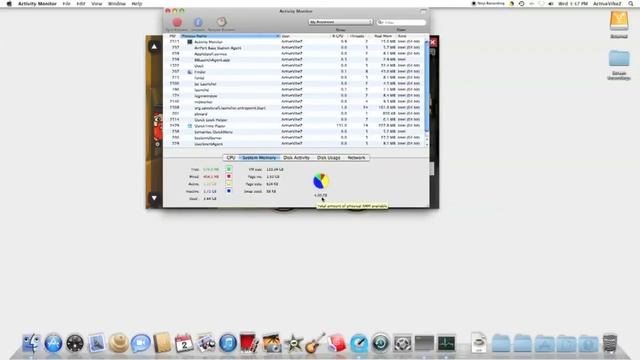Open Time Machine from the Dock

point(380,343)
